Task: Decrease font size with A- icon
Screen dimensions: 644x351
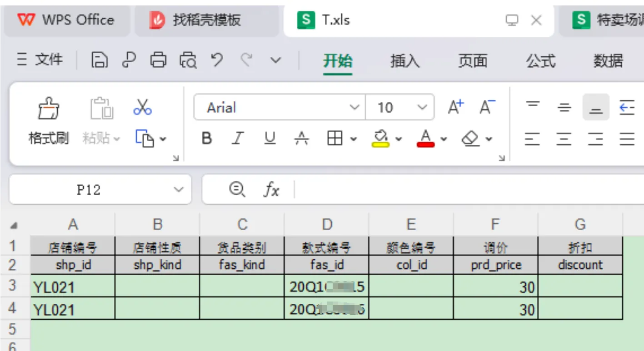Action: coord(487,108)
